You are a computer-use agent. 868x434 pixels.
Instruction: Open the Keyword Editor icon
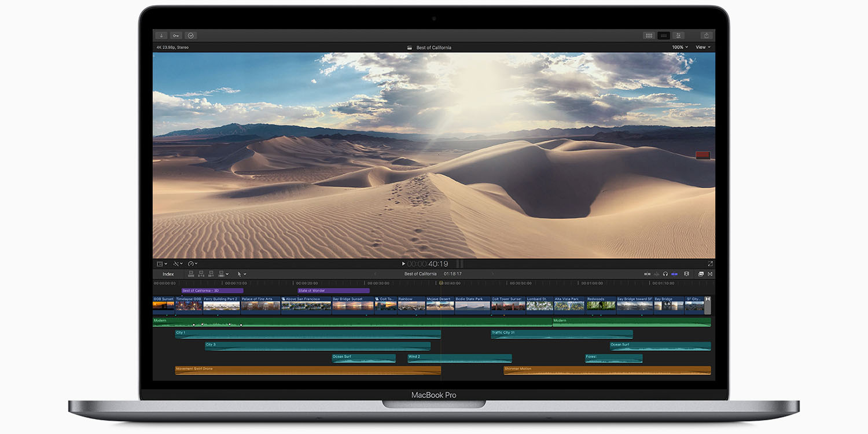(x=176, y=35)
